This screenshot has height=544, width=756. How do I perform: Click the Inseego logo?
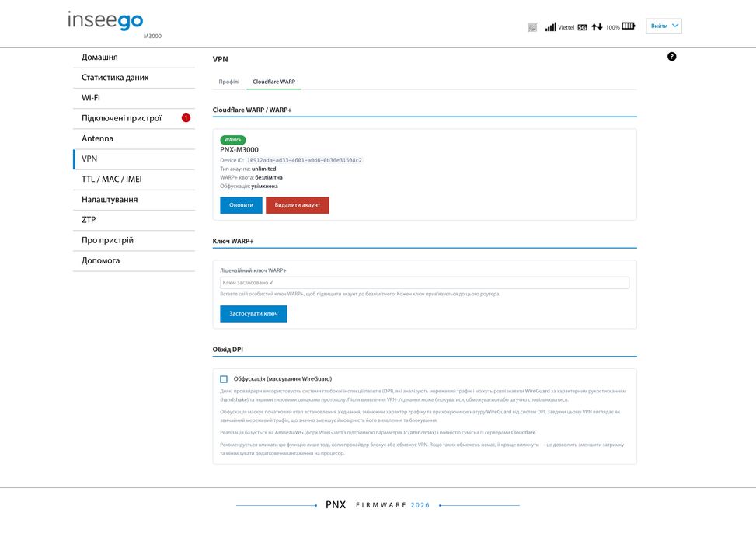105,20
